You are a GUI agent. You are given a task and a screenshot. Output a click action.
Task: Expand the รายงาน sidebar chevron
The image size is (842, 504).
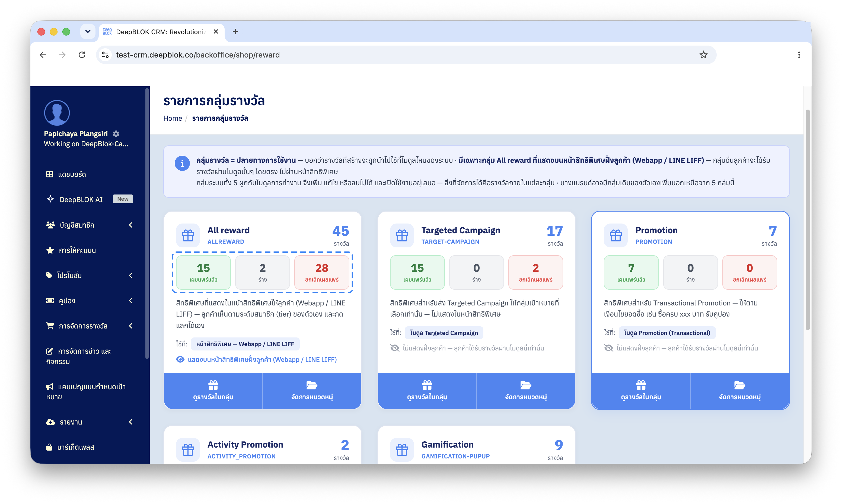click(x=131, y=422)
